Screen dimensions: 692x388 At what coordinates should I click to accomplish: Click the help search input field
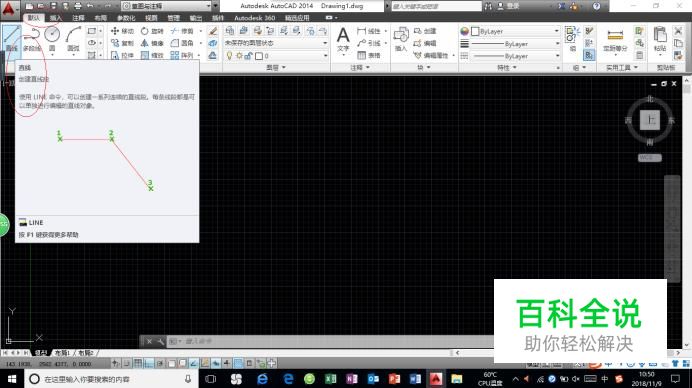tap(436, 6)
